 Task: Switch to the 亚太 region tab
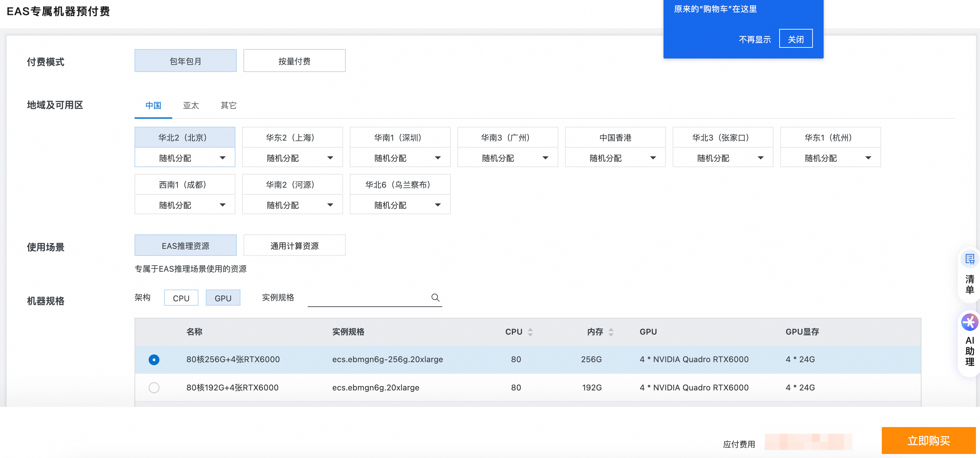pyautogui.click(x=191, y=105)
